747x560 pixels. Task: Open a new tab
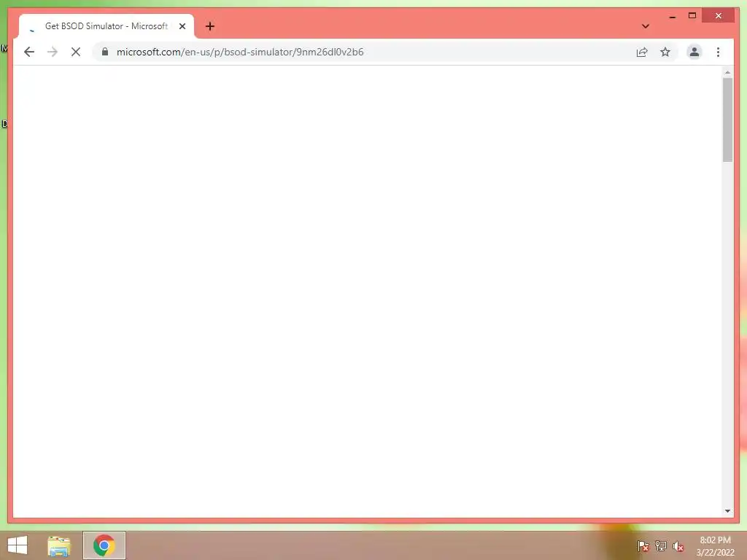(210, 26)
